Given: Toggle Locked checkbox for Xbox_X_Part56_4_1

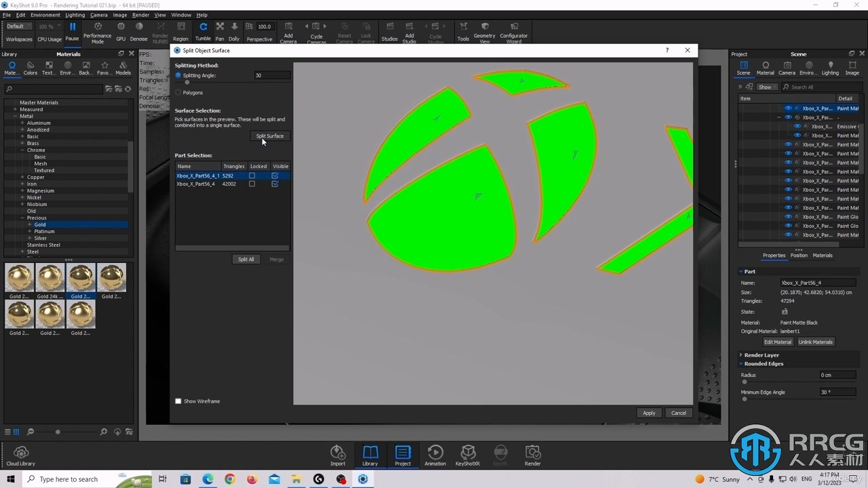Looking at the screenshot, I should point(252,176).
